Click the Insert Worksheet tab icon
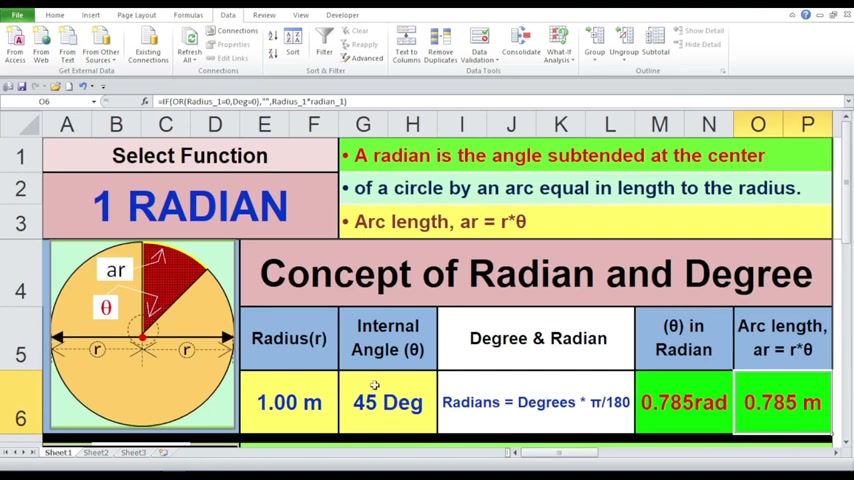Image resolution: width=854 pixels, height=480 pixels. point(163,453)
